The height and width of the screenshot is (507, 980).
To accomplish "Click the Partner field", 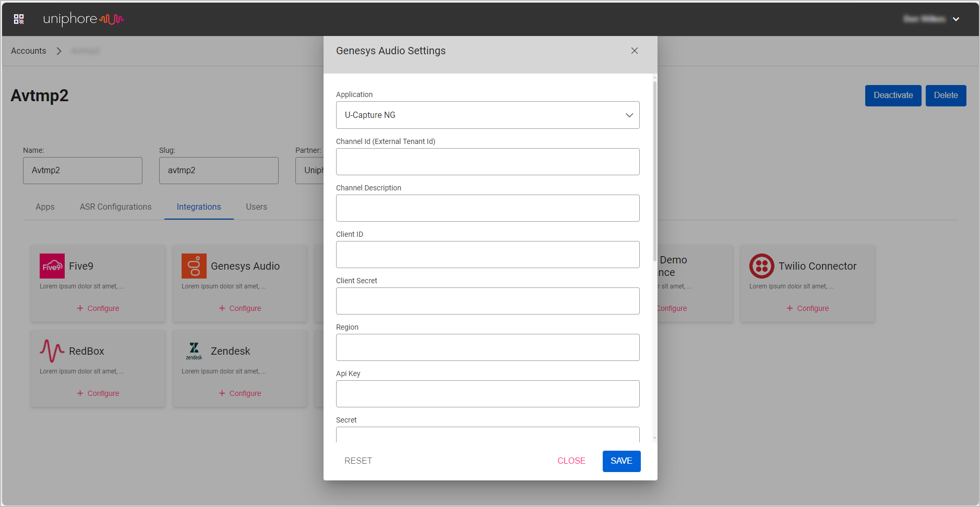I will (309, 171).
